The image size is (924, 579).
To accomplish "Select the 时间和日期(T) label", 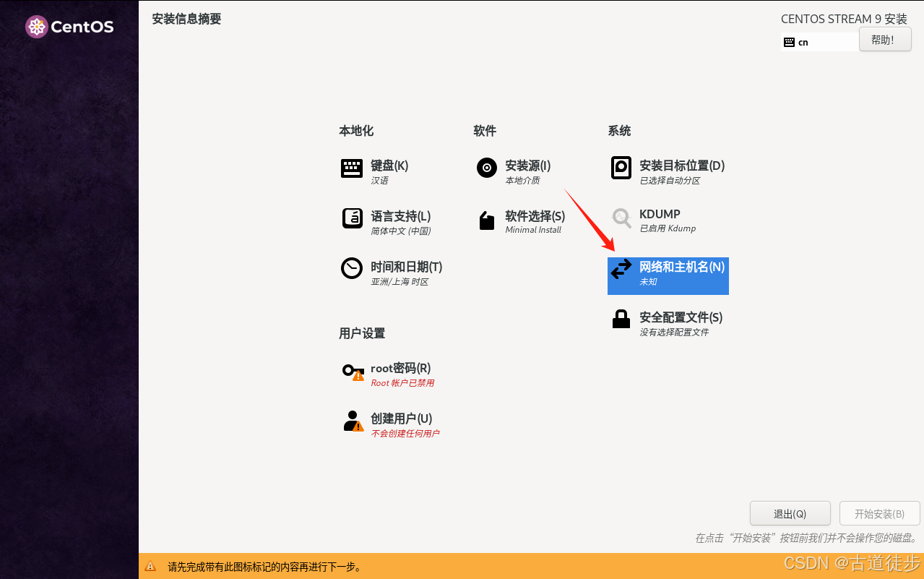I will pyautogui.click(x=407, y=267).
